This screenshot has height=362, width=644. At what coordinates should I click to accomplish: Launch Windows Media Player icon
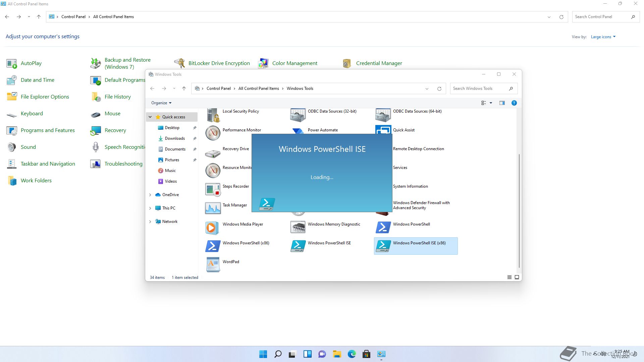(213, 227)
